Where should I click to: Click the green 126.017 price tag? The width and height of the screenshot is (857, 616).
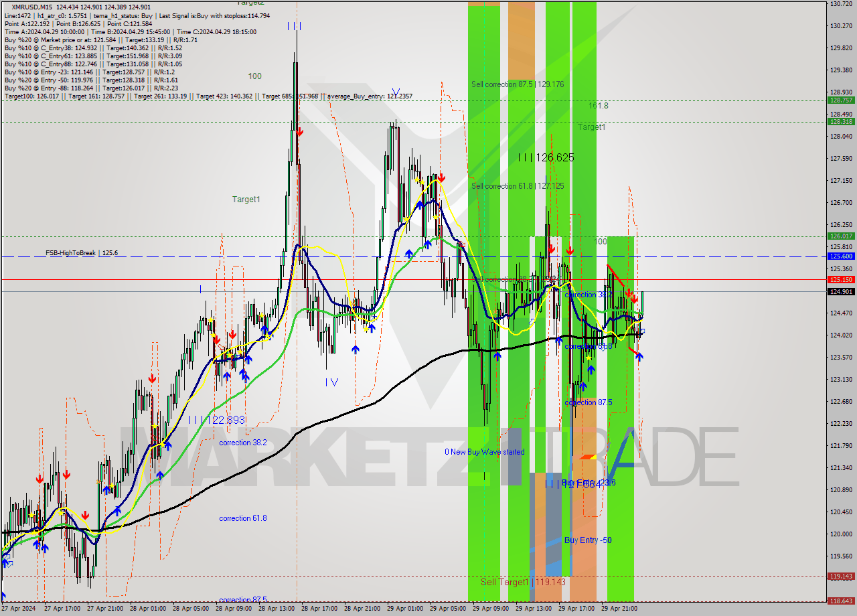(841, 236)
